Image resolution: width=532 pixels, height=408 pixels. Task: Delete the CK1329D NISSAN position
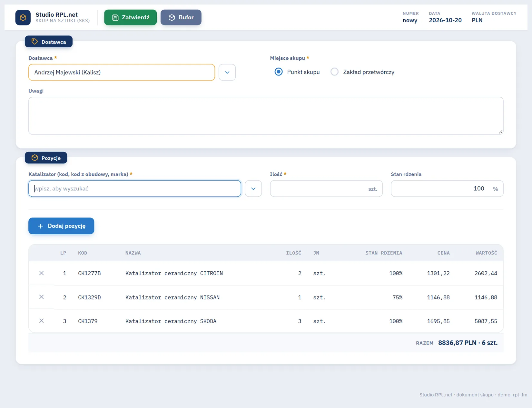(x=42, y=297)
